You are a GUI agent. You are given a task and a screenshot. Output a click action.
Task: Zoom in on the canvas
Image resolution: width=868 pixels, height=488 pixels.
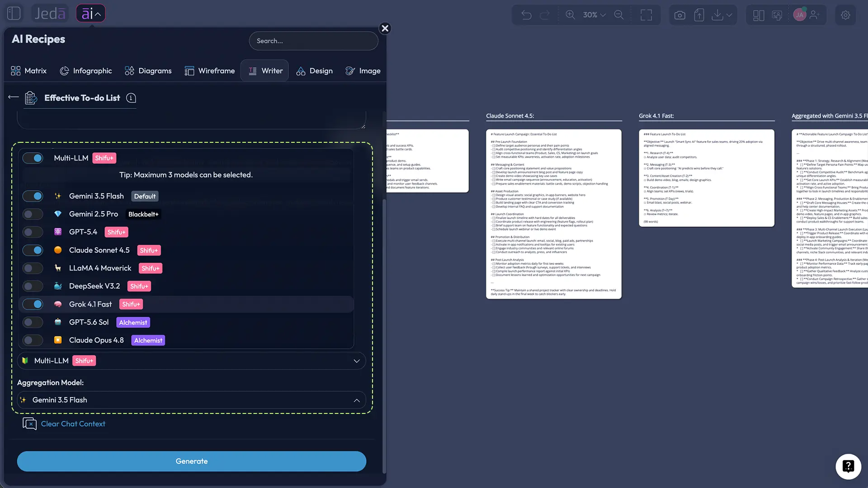pyautogui.click(x=571, y=15)
